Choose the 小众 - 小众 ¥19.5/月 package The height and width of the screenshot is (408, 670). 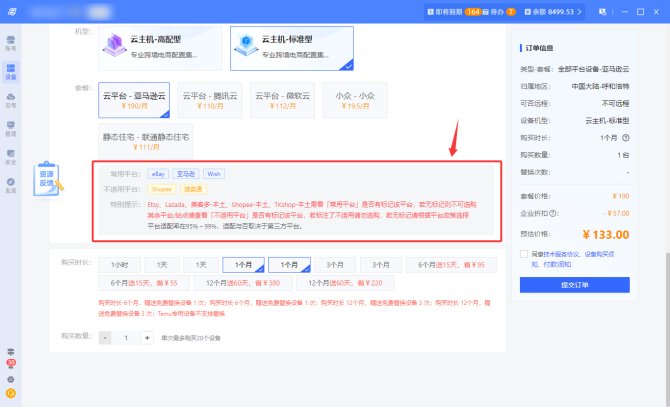click(x=355, y=100)
